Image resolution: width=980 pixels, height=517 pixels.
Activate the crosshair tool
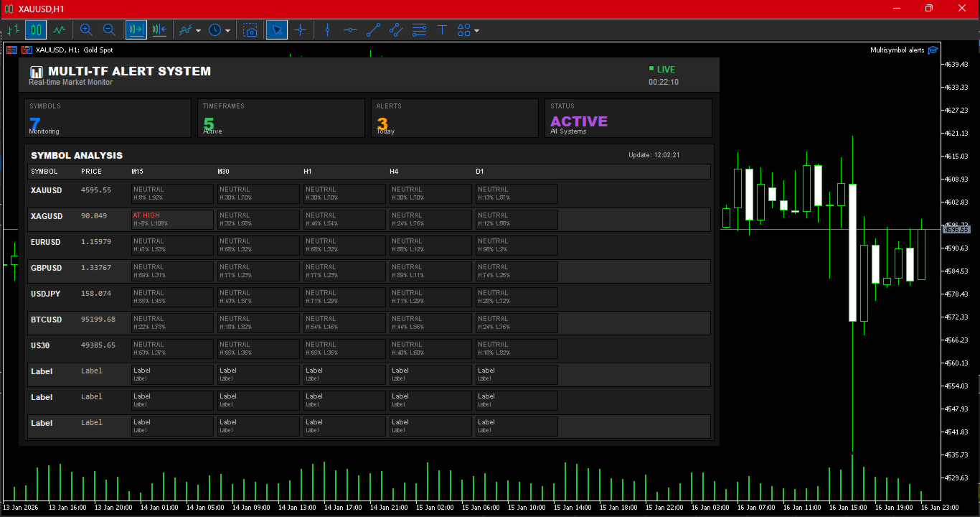300,29
